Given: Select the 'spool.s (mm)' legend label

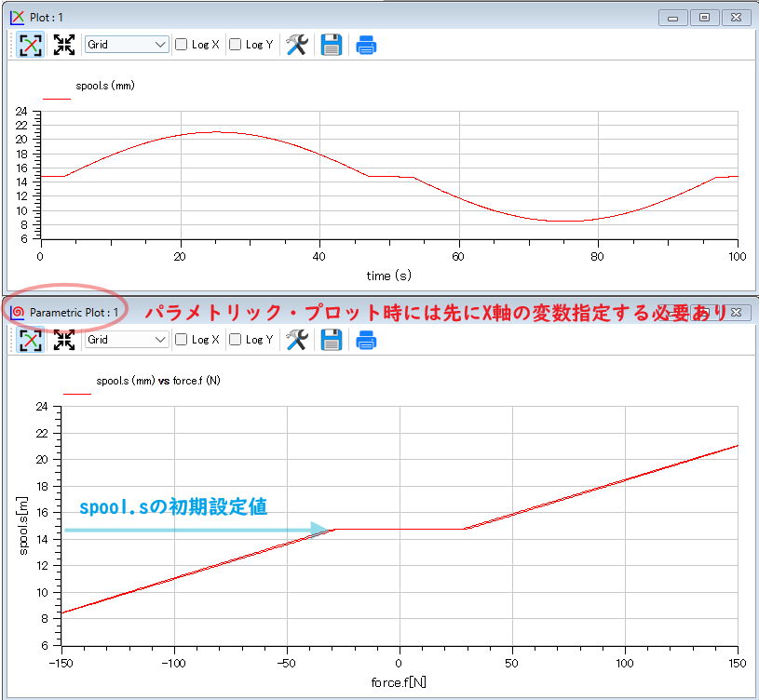Looking at the screenshot, I should click(x=105, y=87).
